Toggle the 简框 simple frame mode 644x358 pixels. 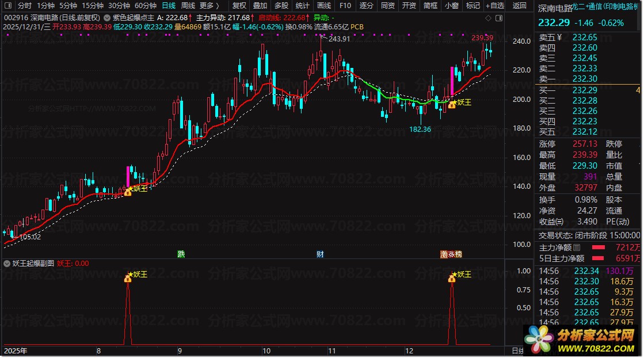pyautogui.click(x=430, y=6)
